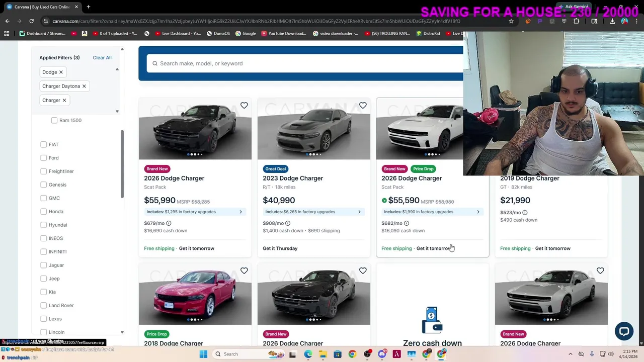Open the Carvana chat bubble
The height and width of the screenshot is (362, 644).
624,331
